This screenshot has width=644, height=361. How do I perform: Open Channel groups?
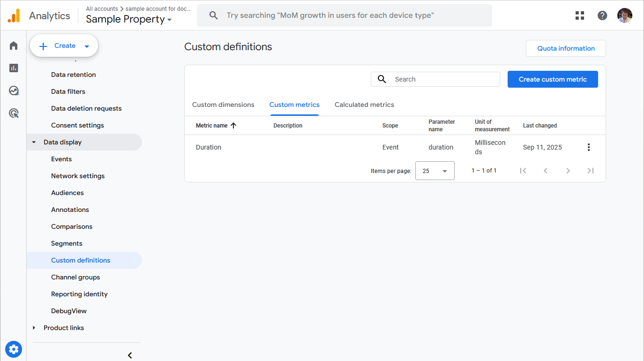point(75,277)
